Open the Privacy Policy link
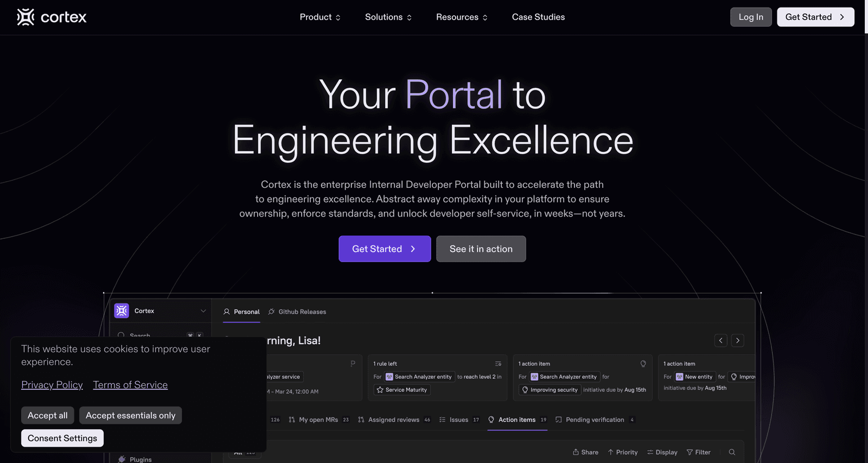868x463 pixels. click(x=52, y=385)
